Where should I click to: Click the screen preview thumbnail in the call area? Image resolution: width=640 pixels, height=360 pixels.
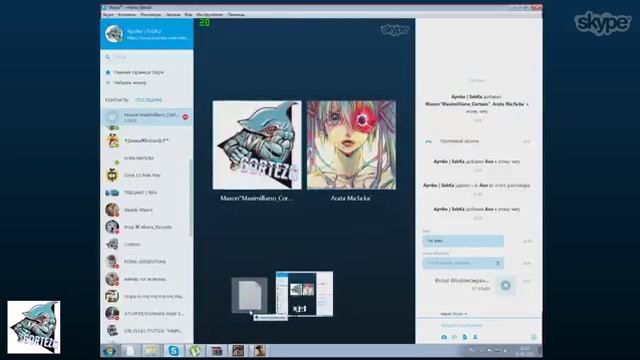click(304, 293)
